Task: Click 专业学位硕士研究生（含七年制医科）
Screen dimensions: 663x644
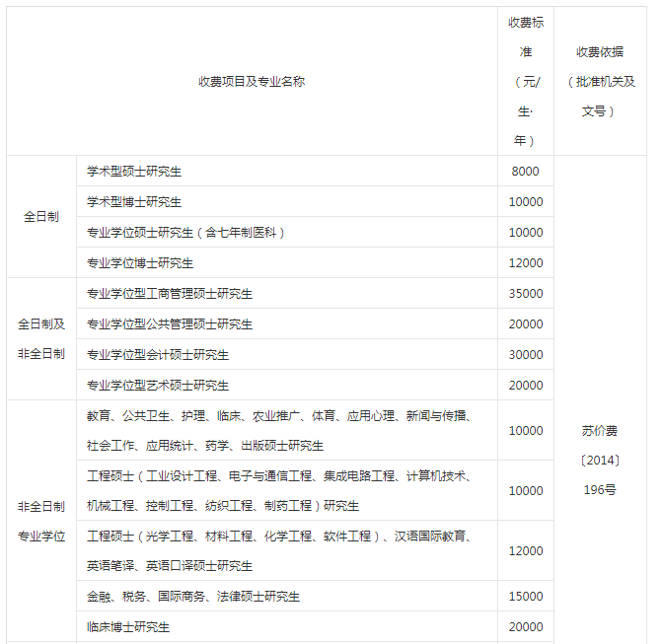Action: click(x=287, y=232)
